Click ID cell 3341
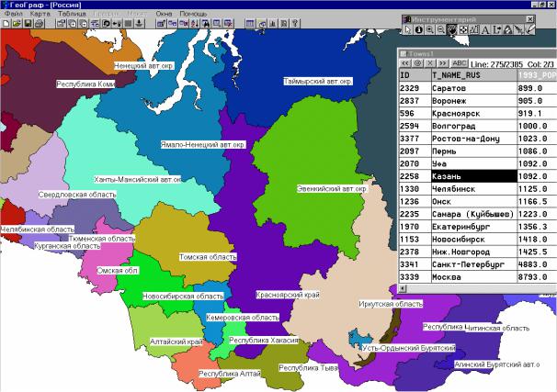This screenshot has height=392, width=557. coord(415,264)
